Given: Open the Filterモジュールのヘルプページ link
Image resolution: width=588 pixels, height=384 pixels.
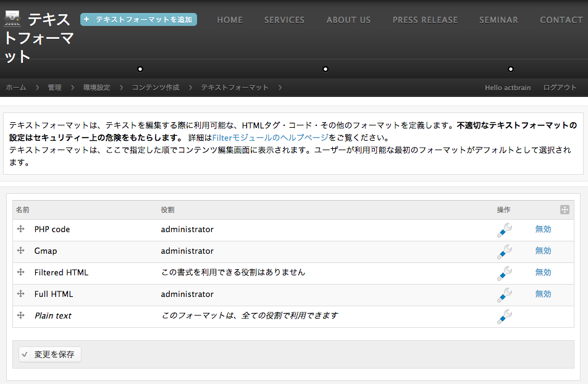Looking at the screenshot, I should [270, 138].
